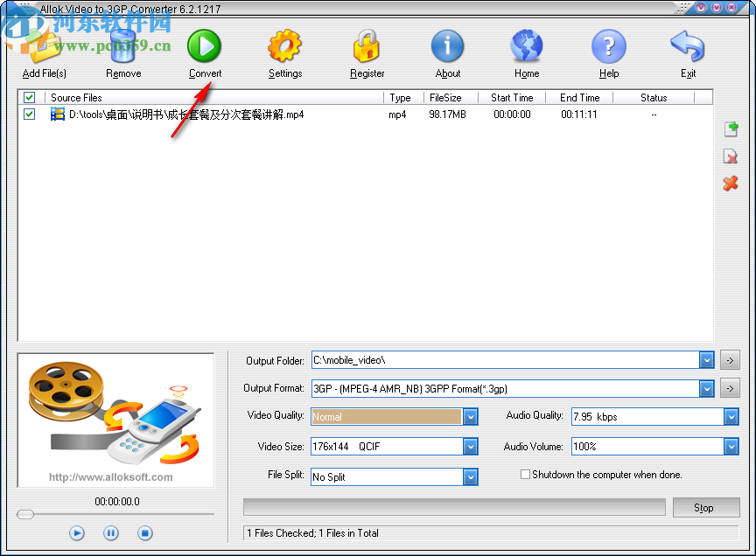Viewport: 756px width, 556px height.
Task: Click the Settings gear icon
Action: tap(284, 44)
